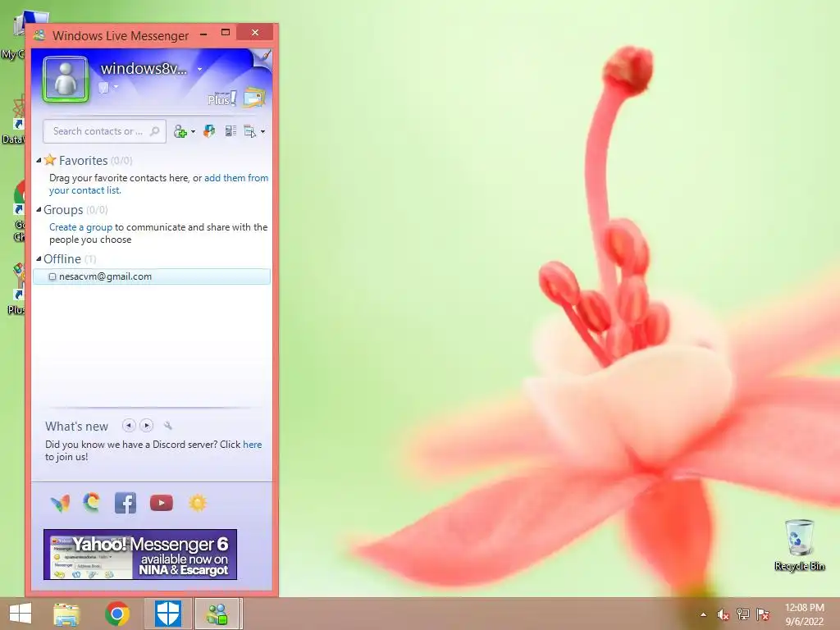Show next What's new item

pos(146,426)
